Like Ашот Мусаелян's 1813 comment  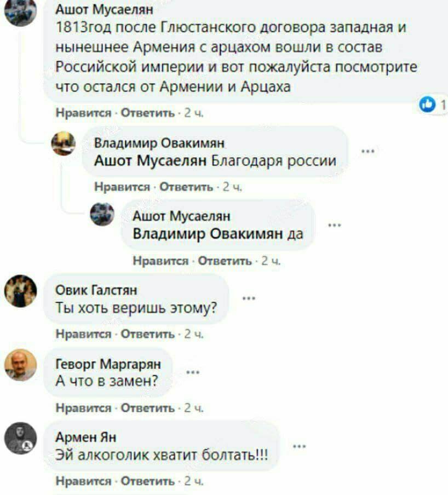[x=84, y=113]
